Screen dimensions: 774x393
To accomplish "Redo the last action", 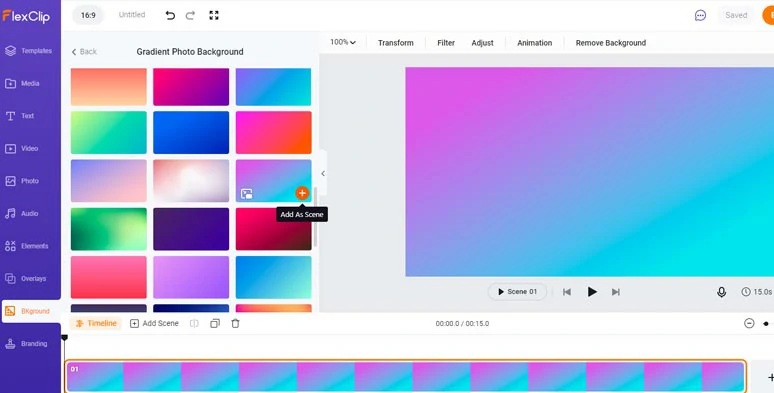I will (x=190, y=15).
